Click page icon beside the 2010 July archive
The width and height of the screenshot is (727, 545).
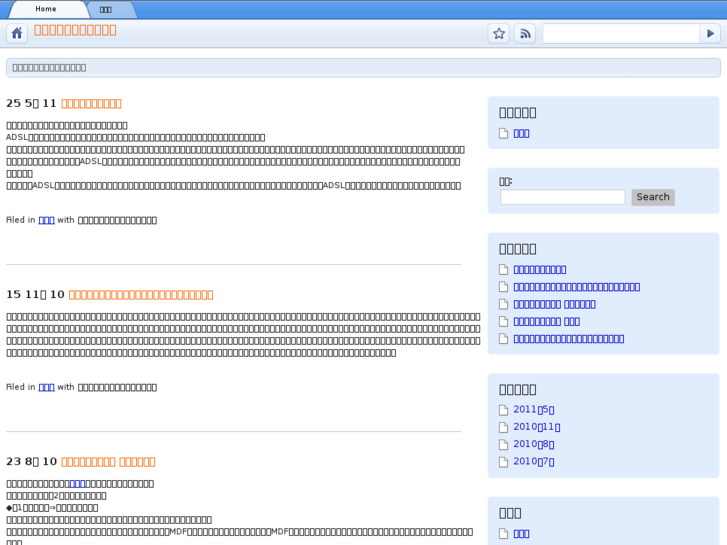[504, 462]
